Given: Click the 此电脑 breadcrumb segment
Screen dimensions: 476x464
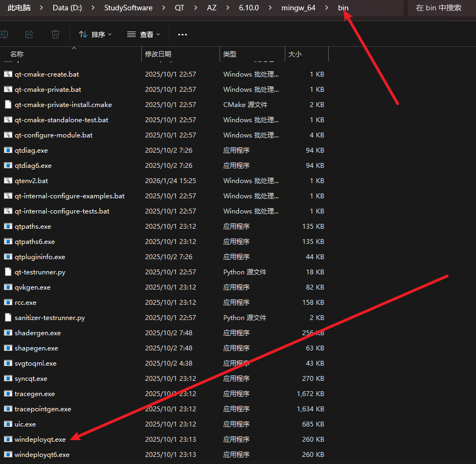Looking at the screenshot, I should click(19, 8).
